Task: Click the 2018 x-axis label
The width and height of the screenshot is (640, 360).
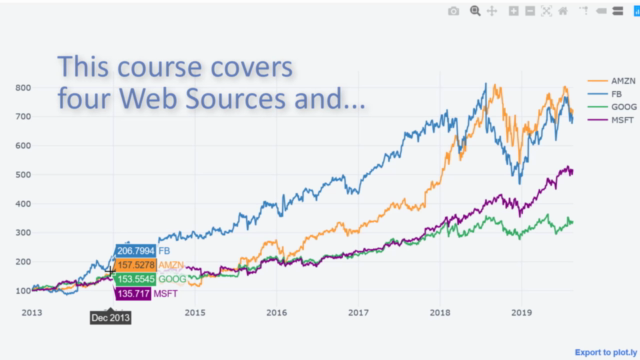Action: click(440, 313)
